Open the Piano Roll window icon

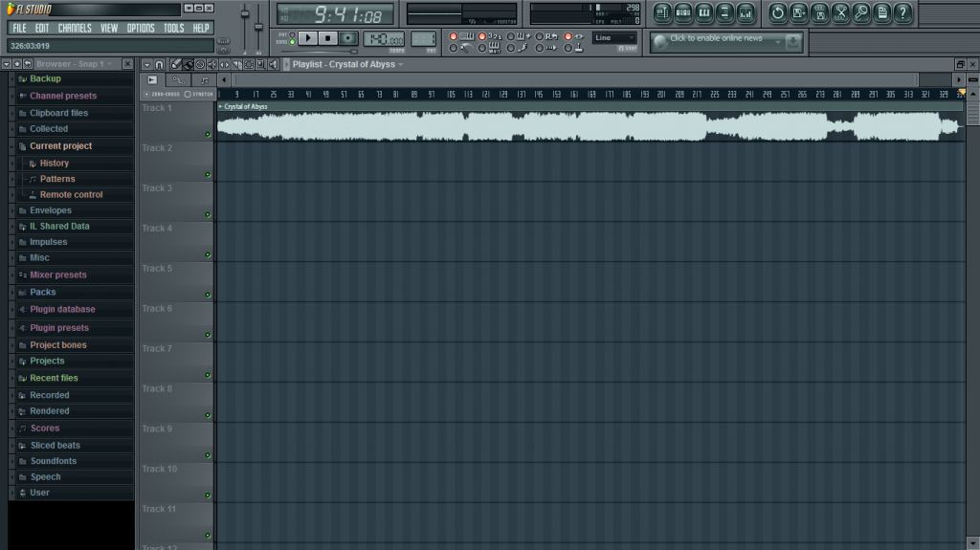tap(703, 12)
